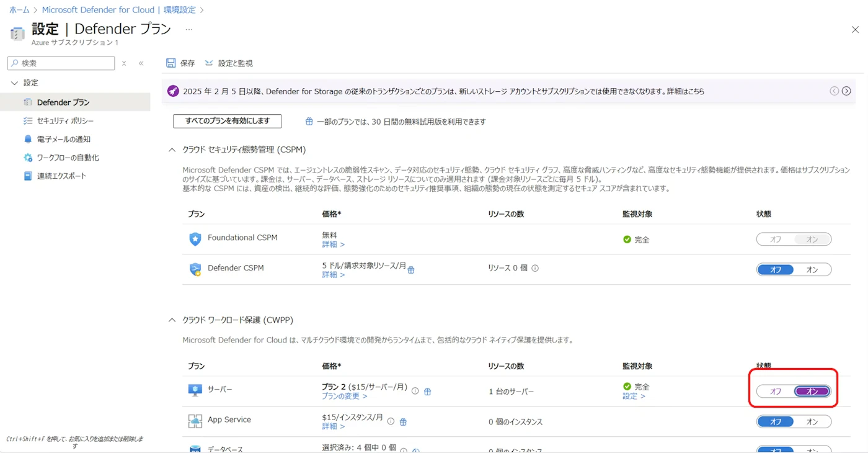The height and width of the screenshot is (453, 868).
Task: Open 設定 link in サーバー 監視対象 cell
Action: tap(634, 396)
